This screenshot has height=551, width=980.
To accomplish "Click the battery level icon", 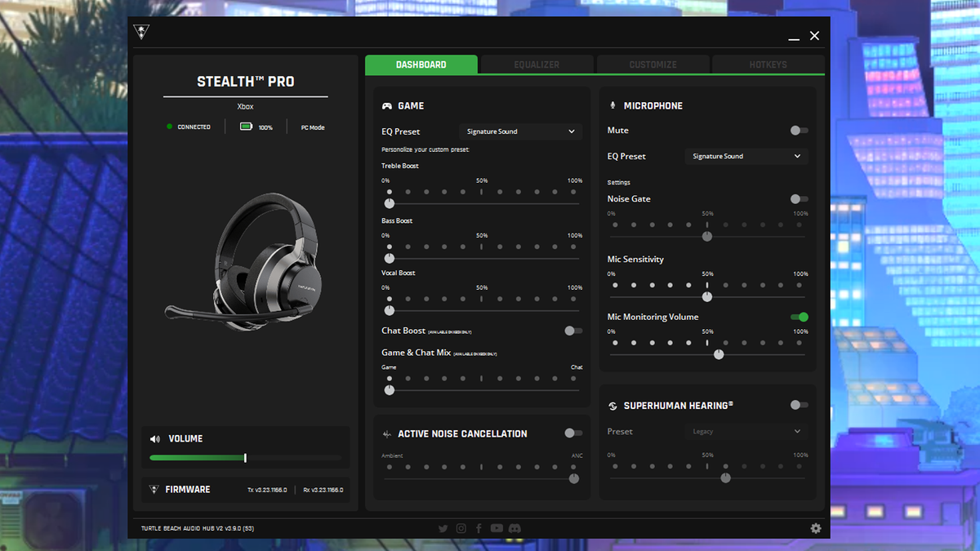I will click(246, 127).
